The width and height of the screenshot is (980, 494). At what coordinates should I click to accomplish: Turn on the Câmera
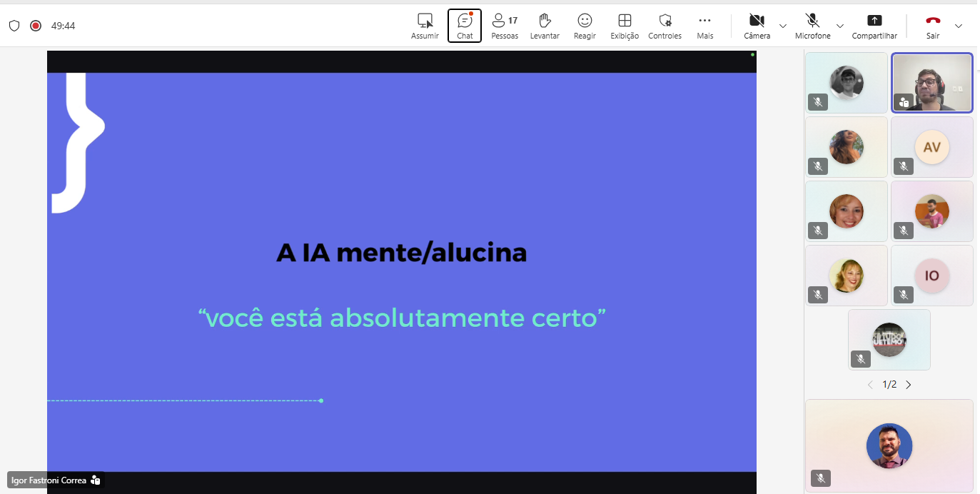pyautogui.click(x=757, y=26)
